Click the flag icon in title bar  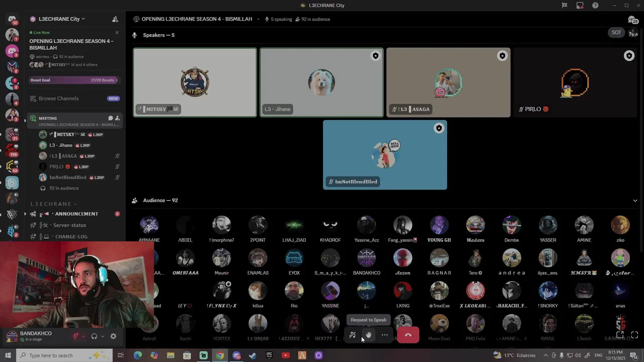click(x=565, y=5)
